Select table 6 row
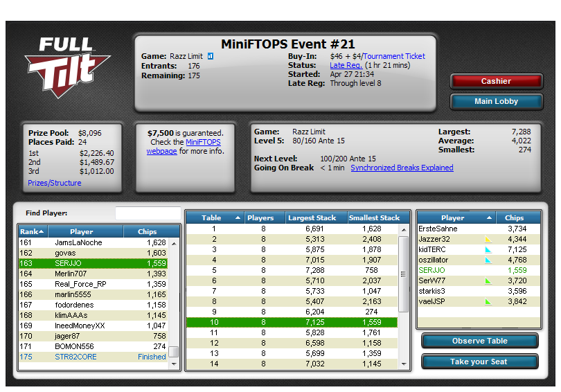This screenshot has height=392, width=561. (292, 280)
